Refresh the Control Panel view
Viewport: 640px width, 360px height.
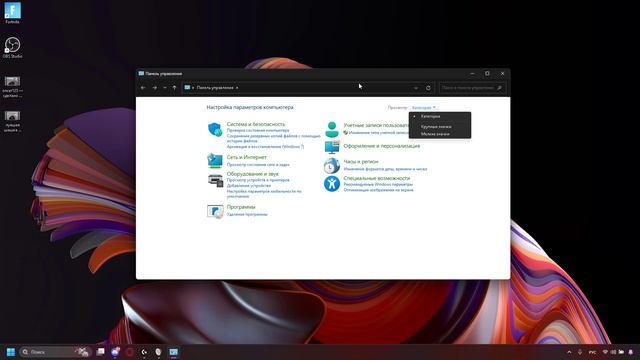[x=428, y=88]
